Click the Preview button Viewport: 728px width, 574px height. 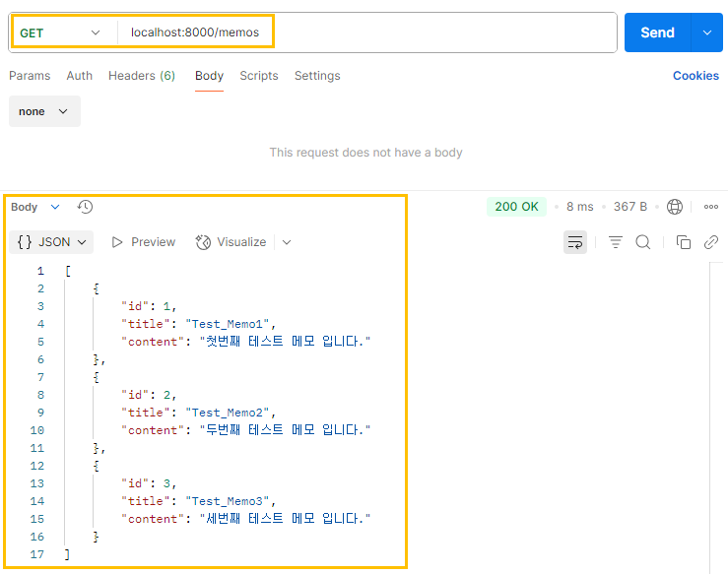click(144, 242)
